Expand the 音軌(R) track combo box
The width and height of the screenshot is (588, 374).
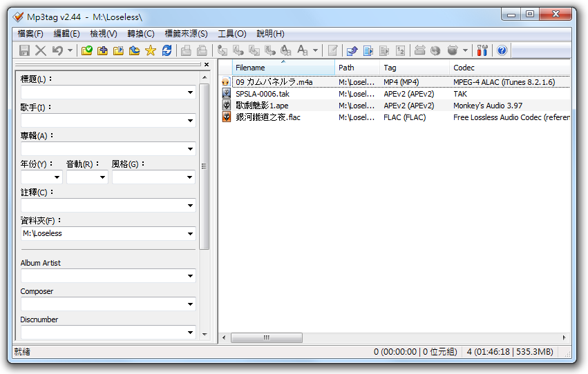[102, 177]
